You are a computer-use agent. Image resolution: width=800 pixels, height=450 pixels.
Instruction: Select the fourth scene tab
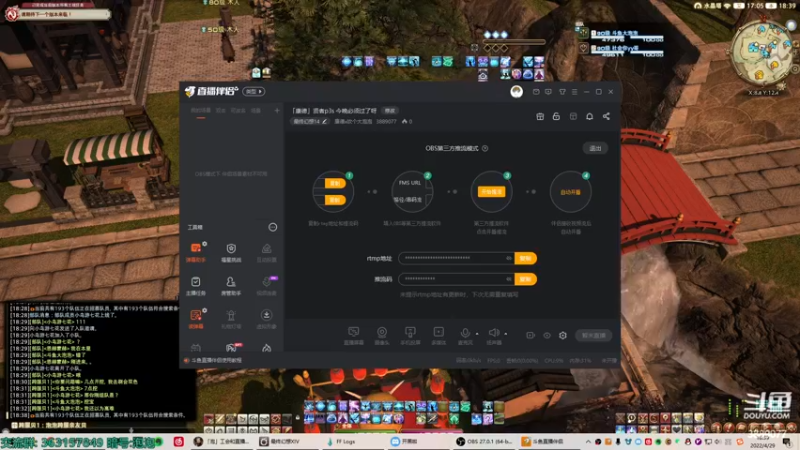(x=256, y=111)
